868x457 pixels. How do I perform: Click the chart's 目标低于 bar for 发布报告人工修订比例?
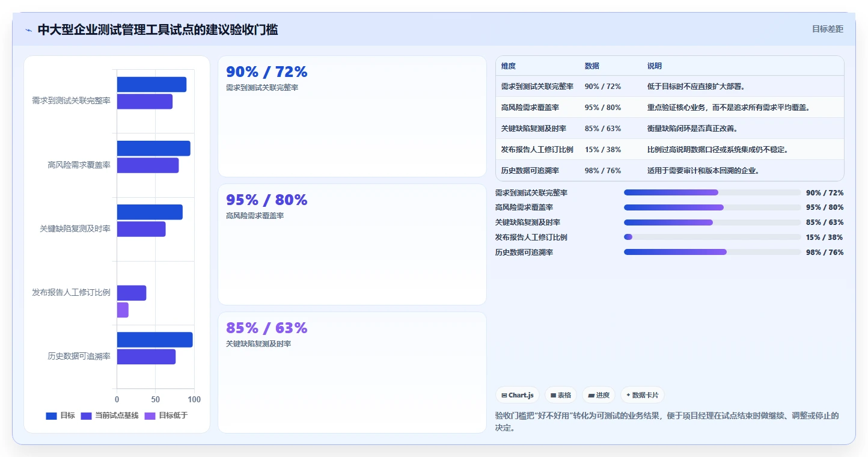123,310
